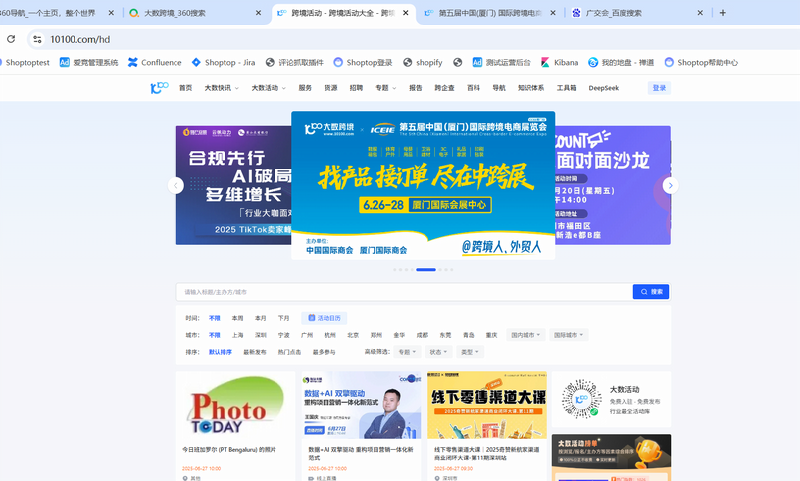Viewport: 800px width, 481px height.
Task: Click the blue 搜索 button
Action: (x=651, y=292)
